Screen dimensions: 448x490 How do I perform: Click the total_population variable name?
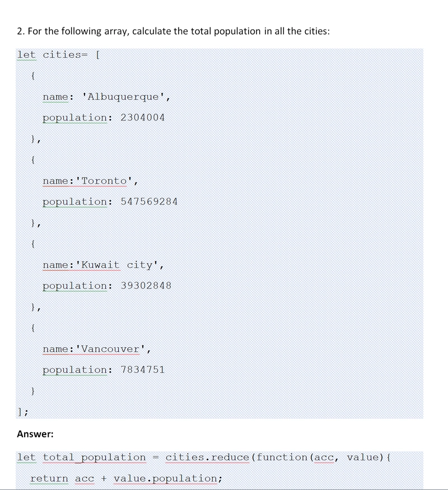pos(94,458)
